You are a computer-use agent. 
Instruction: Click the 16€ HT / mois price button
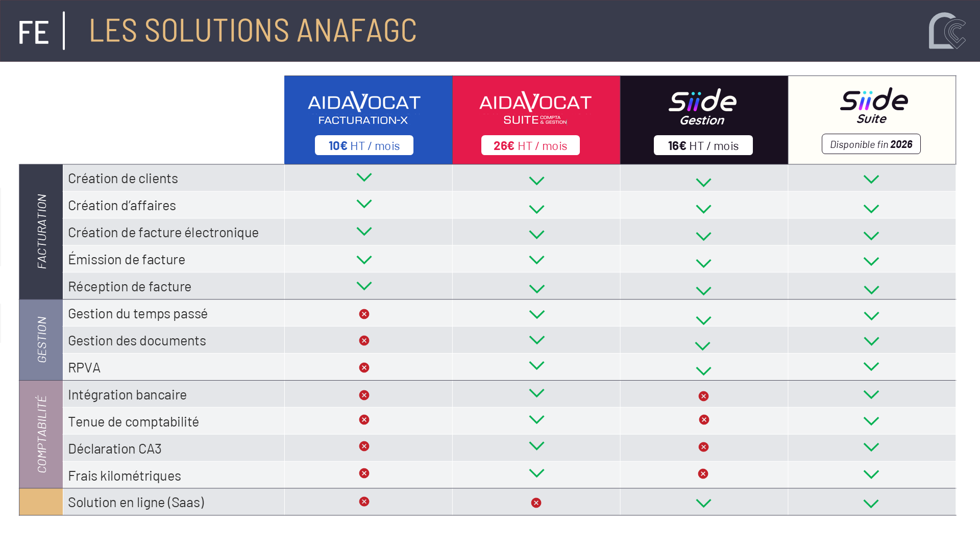(x=703, y=145)
